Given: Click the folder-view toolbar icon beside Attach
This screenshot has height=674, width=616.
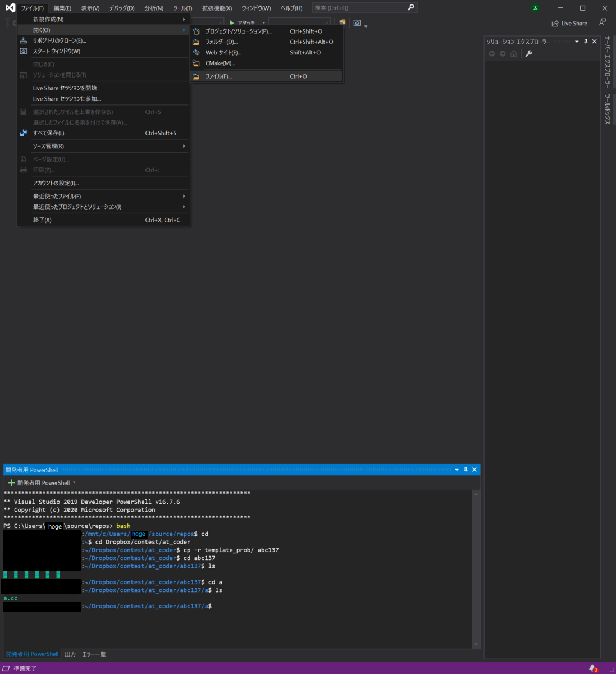Looking at the screenshot, I should tap(342, 23).
